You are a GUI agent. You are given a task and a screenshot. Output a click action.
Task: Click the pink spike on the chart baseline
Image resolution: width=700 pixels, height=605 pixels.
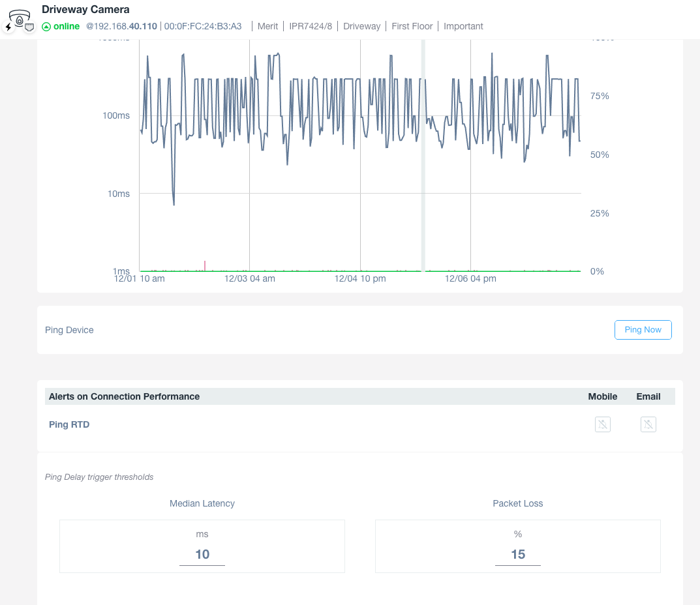(205, 265)
